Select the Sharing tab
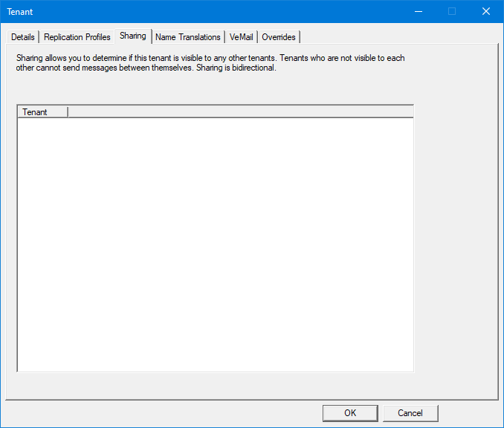Viewport: 504px width, 428px height. [x=133, y=36]
